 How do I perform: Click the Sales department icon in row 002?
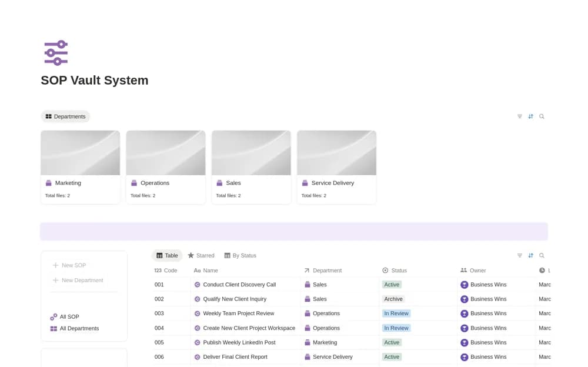pyautogui.click(x=308, y=299)
